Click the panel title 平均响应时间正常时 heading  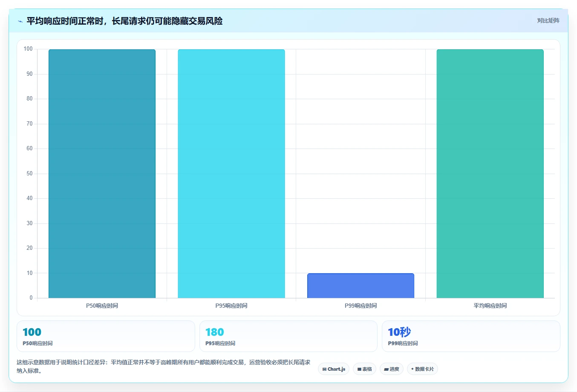tap(124, 21)
